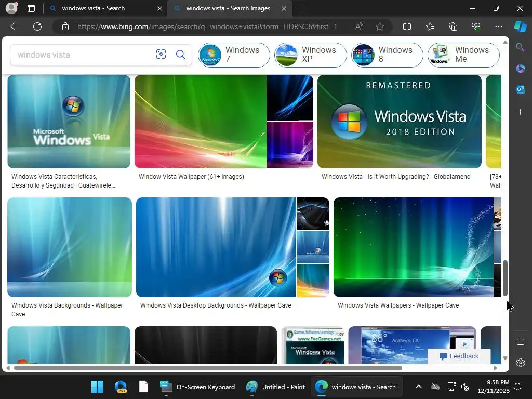This screenshot has height=399, width=532.
Task: Click the scroll right arrow
Action: click(495, 368)
